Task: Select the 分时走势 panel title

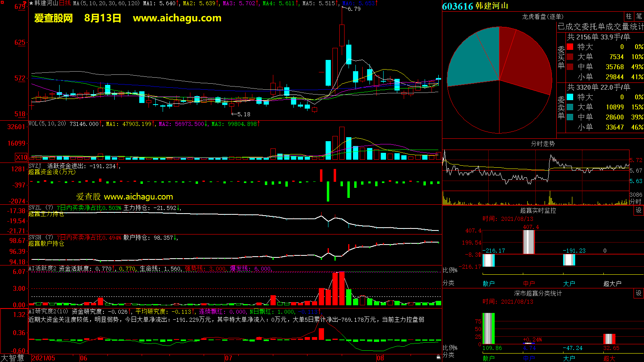Action: pyautogui.click(x=543, y=144)
